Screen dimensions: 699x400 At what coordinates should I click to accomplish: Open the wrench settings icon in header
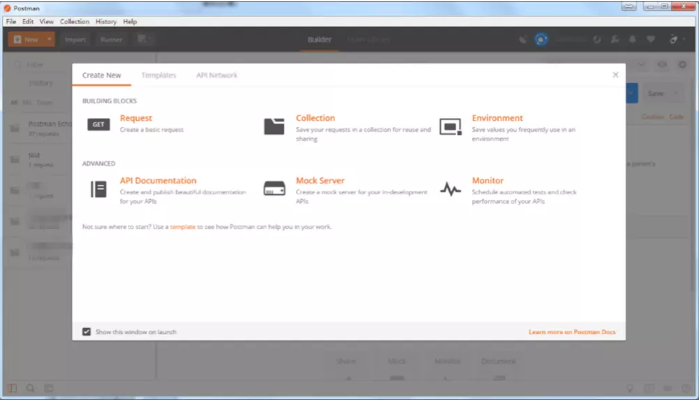(x=615, y=39)
